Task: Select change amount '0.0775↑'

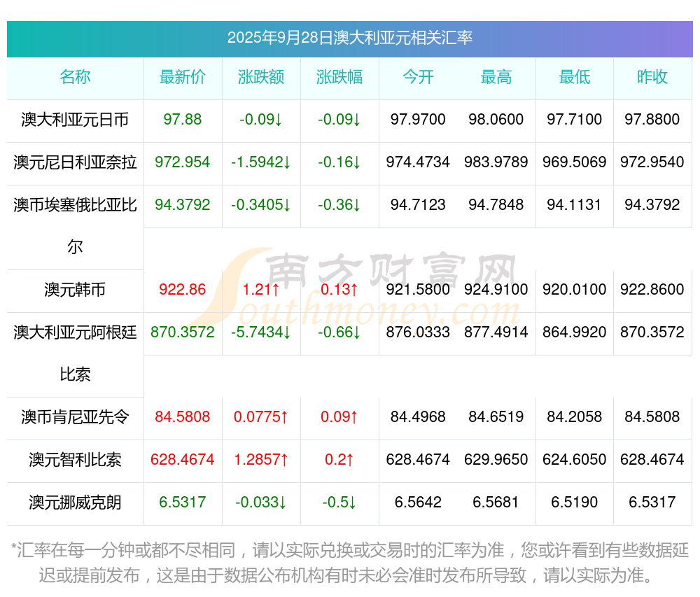Action: click(x=261, y=417)
